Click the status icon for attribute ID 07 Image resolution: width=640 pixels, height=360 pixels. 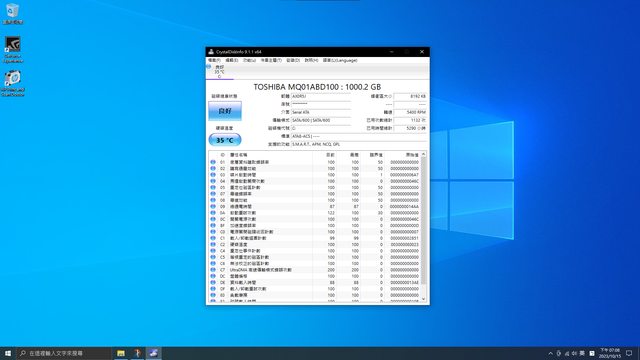pos(213,193)
